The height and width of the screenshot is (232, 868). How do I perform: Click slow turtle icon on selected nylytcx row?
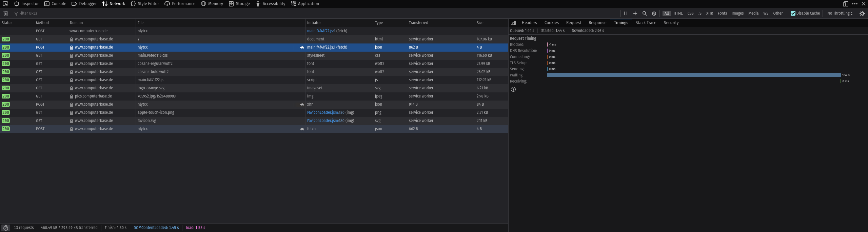[x=301, y=47]
